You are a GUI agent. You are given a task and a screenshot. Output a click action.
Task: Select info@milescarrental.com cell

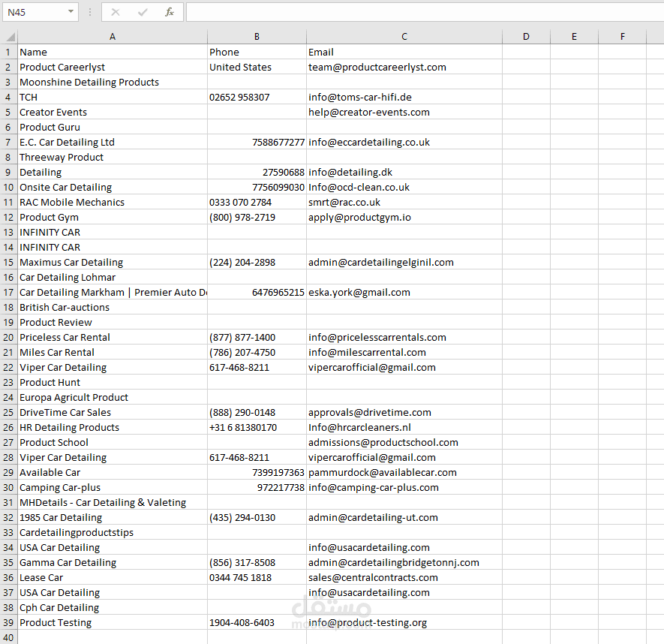click(x=404, y=352)
